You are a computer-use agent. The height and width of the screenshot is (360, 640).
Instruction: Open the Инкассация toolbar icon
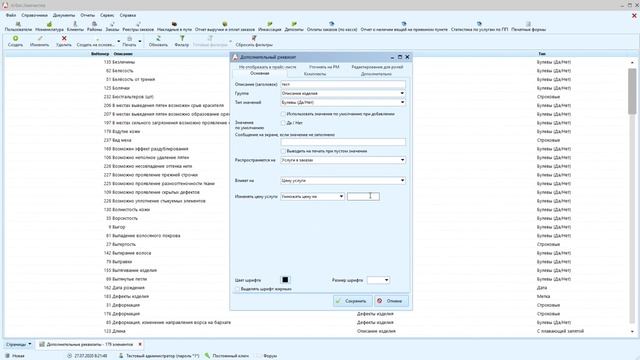[x=270, y=27]
